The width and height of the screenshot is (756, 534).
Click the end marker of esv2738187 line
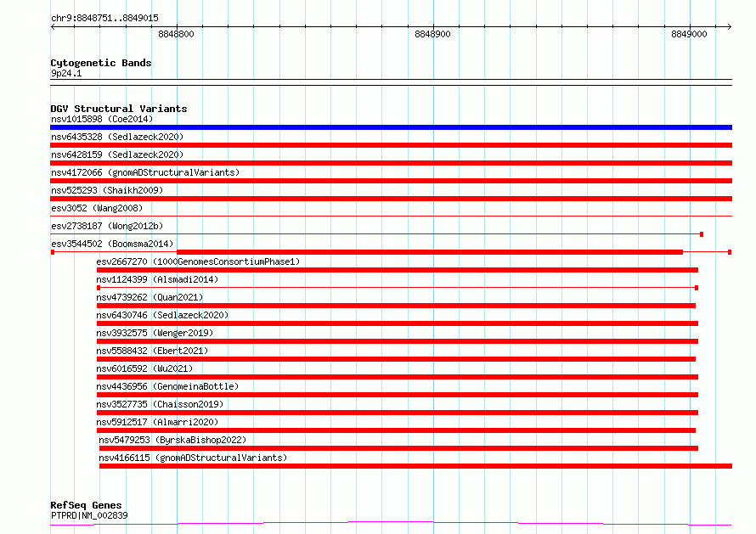pyautogui.click(x=702, y=234)
